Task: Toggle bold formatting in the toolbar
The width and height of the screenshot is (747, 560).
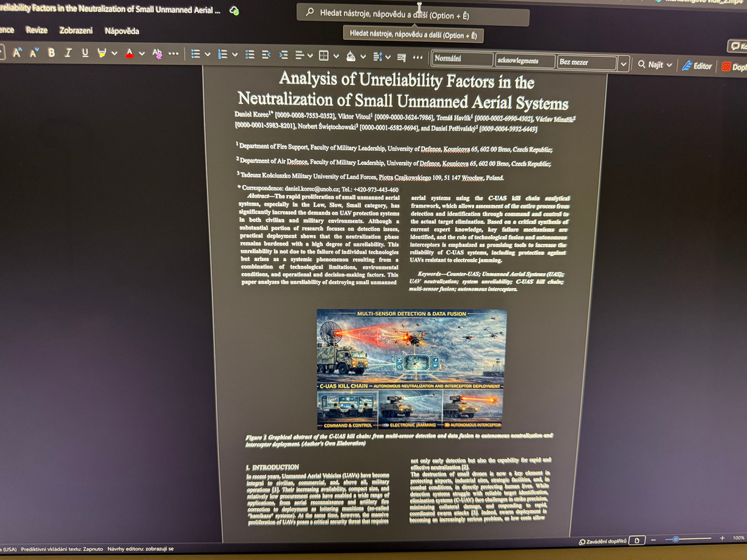Action: click(51, 53)
